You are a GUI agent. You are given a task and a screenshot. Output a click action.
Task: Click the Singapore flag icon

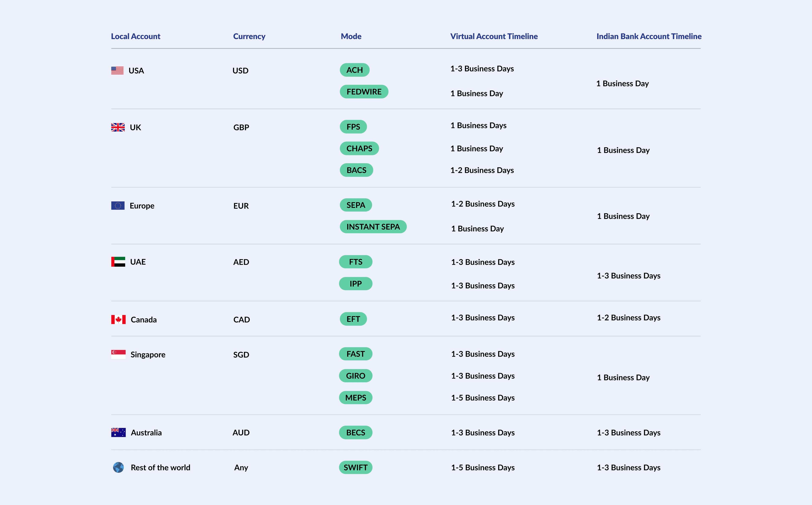click(x=118, y=354)
